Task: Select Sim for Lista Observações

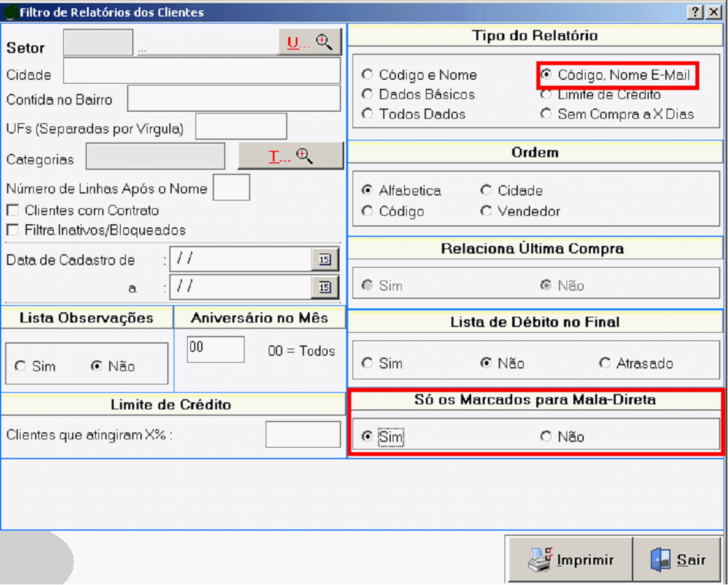Action: pos(21,367)
